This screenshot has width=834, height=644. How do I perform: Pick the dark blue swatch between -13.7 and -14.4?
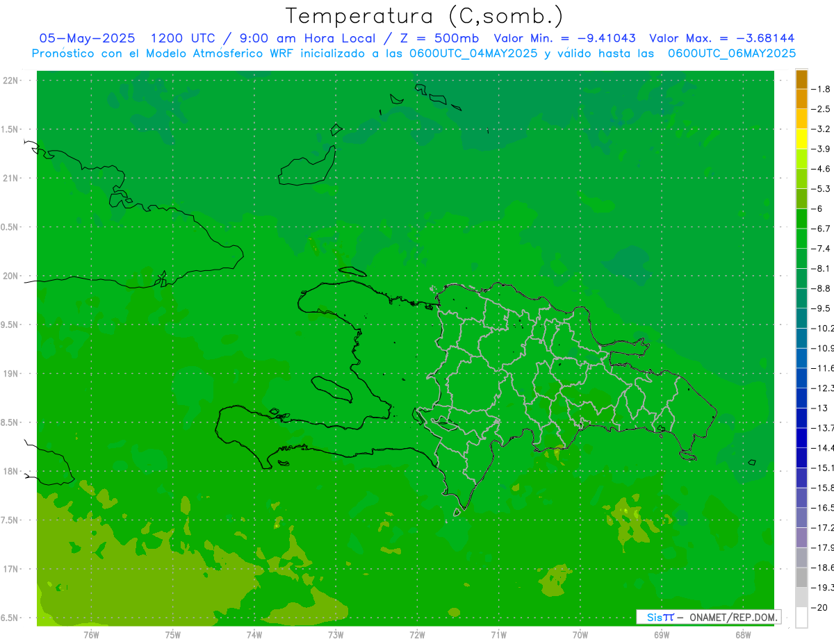pyautogui.click(x=801, y=438)
